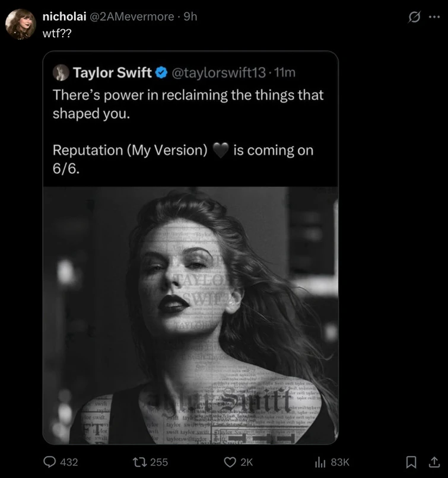Click the 9h post timestamp
The height and width of the screenshot is (478, 448).
190,17
